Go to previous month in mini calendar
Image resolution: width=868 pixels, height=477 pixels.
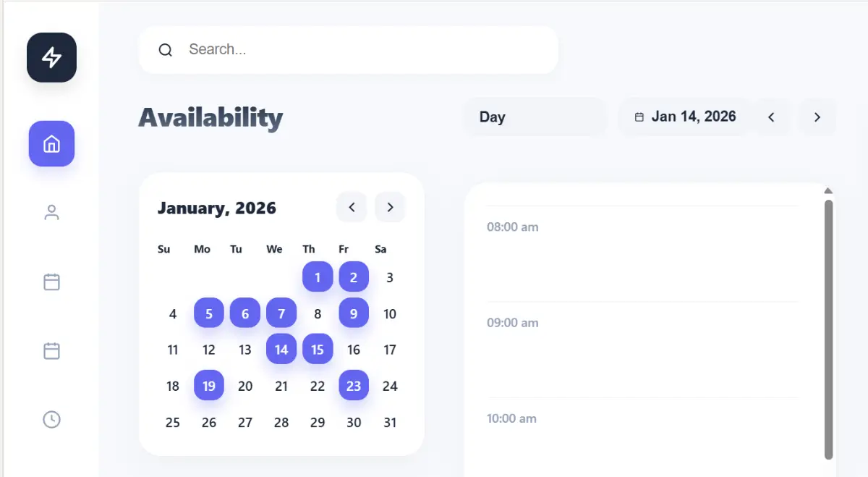click(352, 208)
